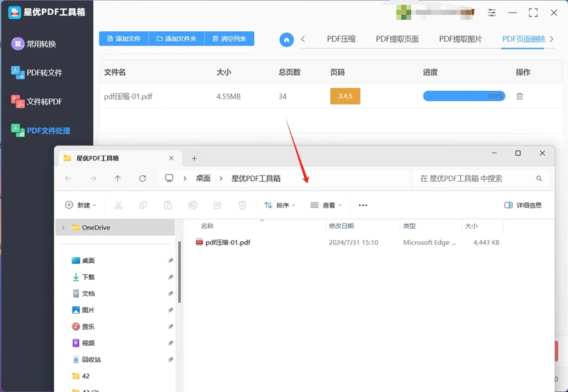This screenshot has height=392, width=568.
Task: Click the Copy icon in Explorer toolbar
Action: point(143,205)
